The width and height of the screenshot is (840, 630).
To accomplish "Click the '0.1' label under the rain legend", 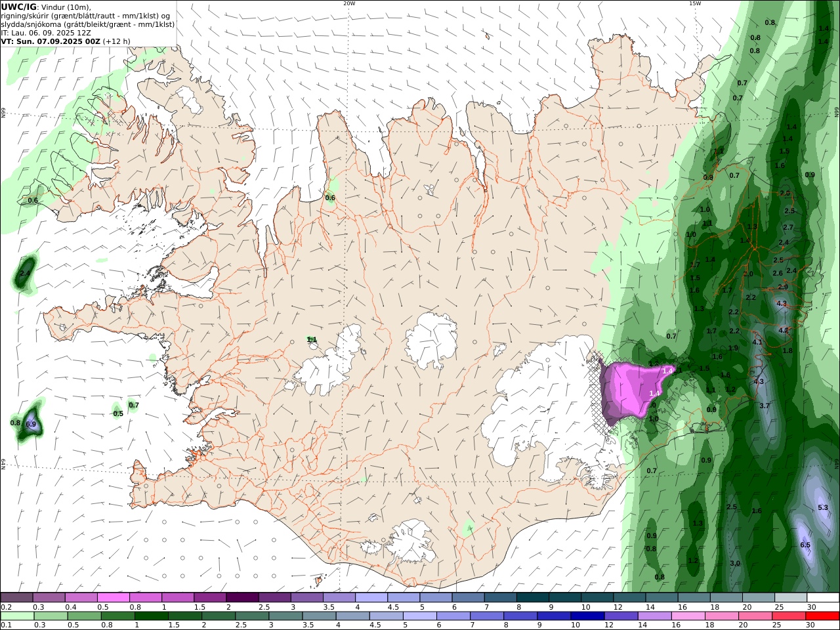I will [x=5, y=625].
